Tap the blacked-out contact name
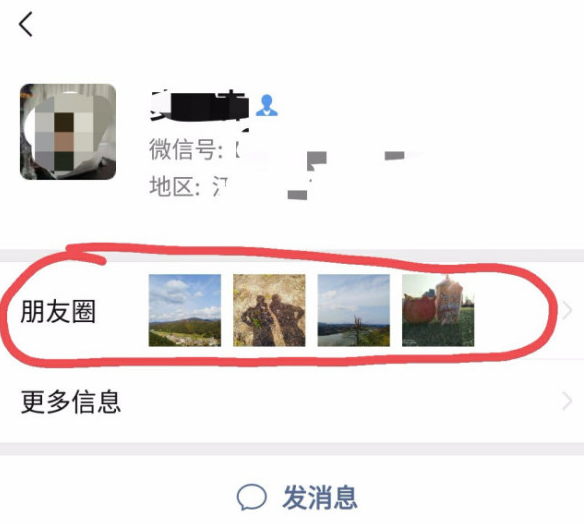This screenshot has width=584, height=524. coord(200,106)
